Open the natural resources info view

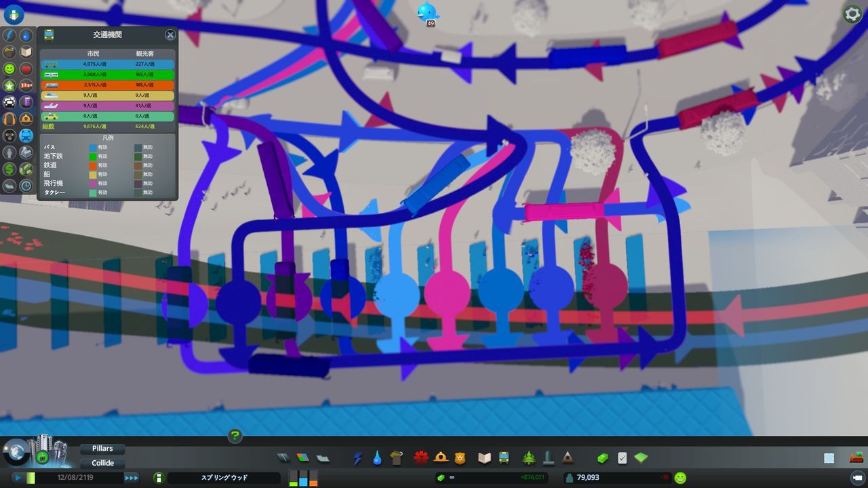(26, 169)
